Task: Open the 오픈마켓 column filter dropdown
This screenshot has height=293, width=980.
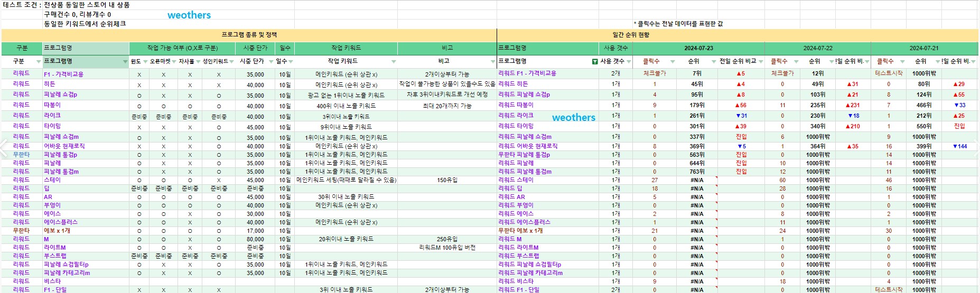Action: pyautogui.click(x=175, y=62)
